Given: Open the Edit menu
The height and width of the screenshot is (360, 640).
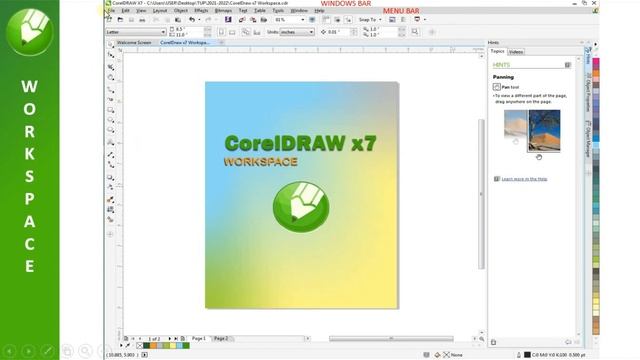Looking at the screenshot, I should pyautogui.click(x=125, y=11).
